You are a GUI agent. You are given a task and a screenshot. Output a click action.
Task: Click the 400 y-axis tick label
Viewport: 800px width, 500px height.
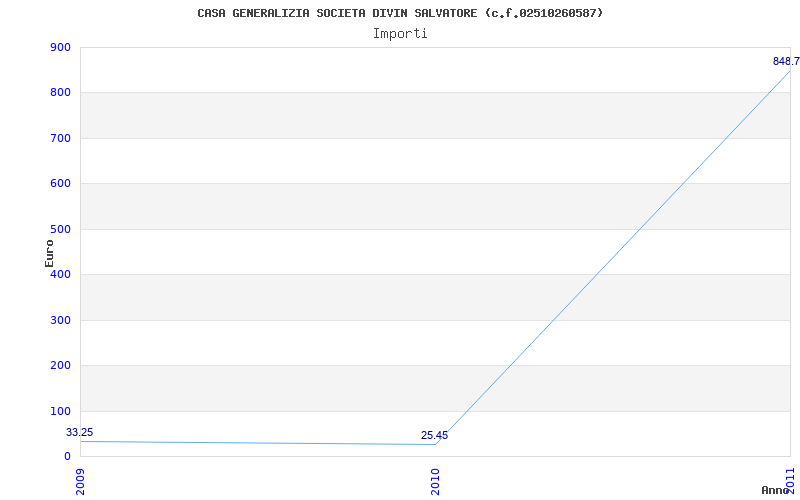(x=60, y=274)
